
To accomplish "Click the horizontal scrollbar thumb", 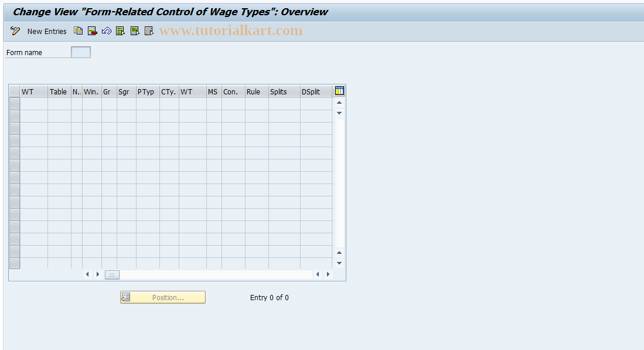I will (x=112, y=274).
